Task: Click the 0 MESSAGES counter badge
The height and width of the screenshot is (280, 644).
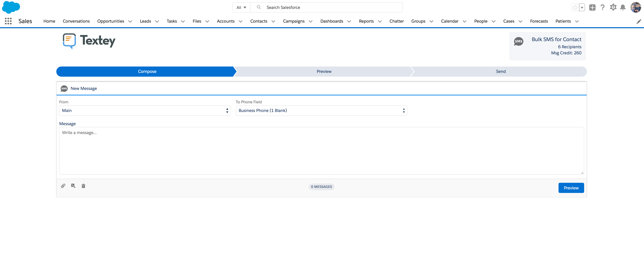Action: [x=321, y=187]
